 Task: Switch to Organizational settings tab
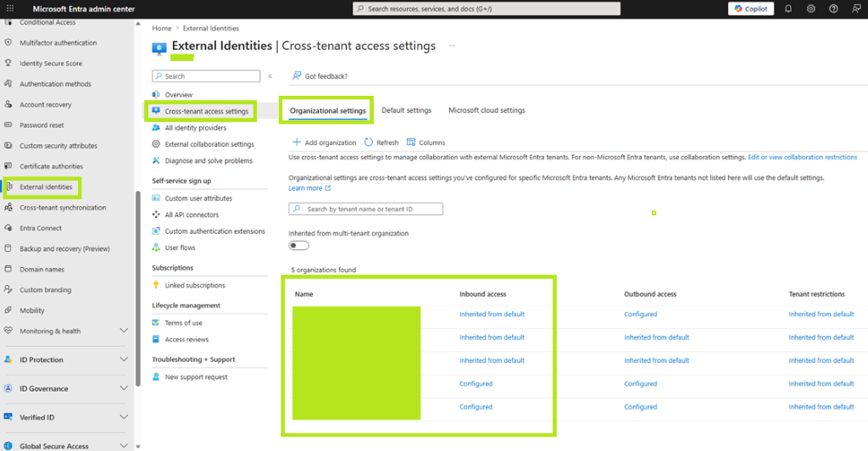[328, 111]
